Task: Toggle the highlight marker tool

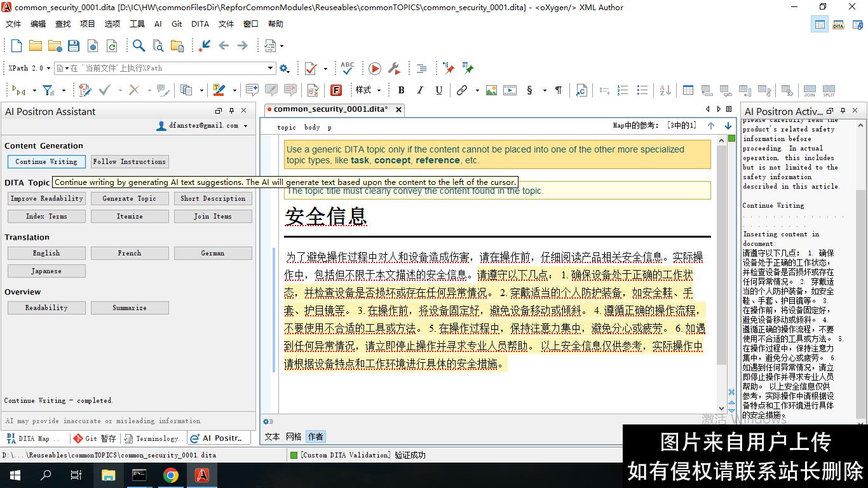Action: pyautogui.click(x=219, y=90)
